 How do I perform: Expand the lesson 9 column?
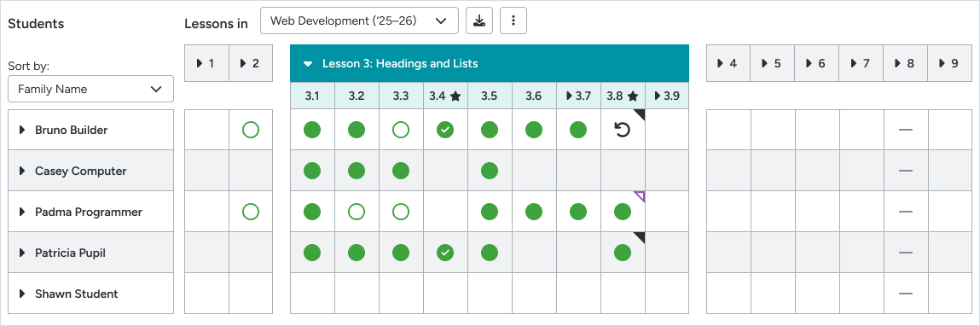point(950,63)
